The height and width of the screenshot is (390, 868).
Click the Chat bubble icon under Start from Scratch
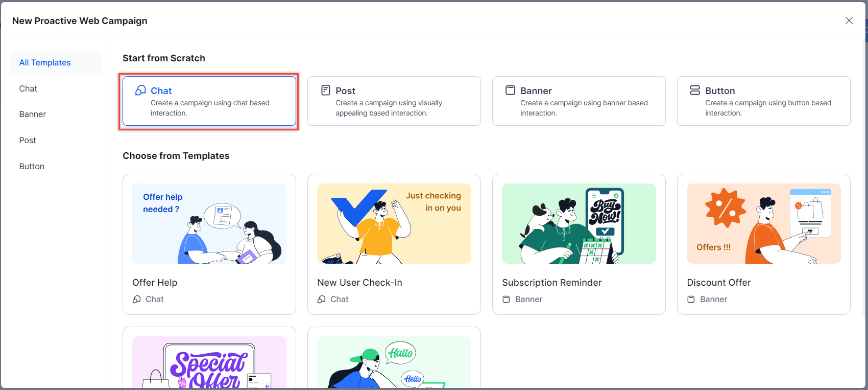coord(140,90)
